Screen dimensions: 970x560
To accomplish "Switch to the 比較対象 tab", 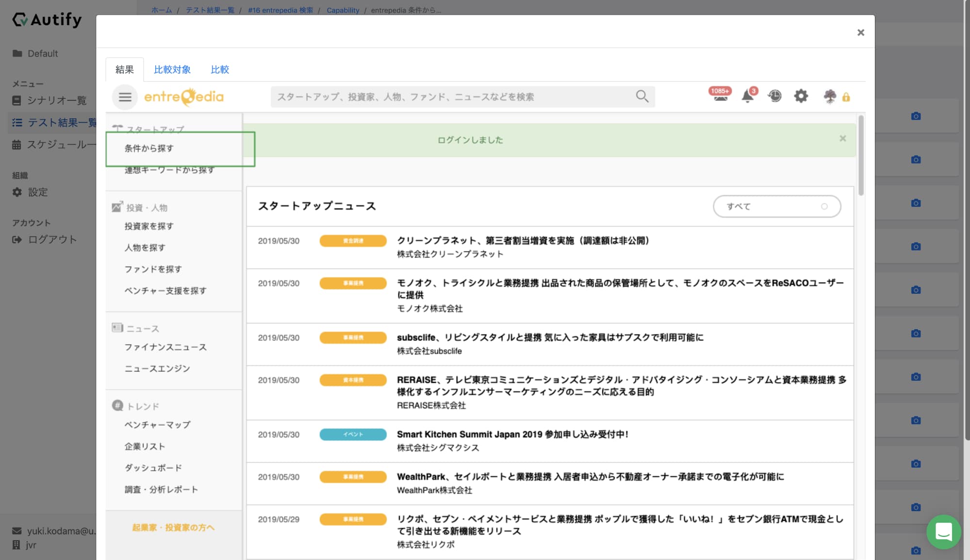I will coord(172,69).
